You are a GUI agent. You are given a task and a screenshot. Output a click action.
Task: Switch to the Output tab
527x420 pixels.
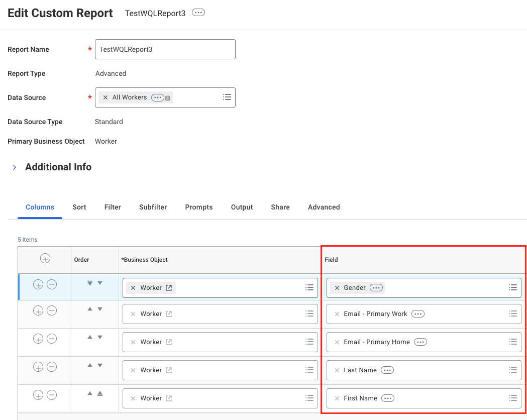pyautogui.click(x=242, y=207)
